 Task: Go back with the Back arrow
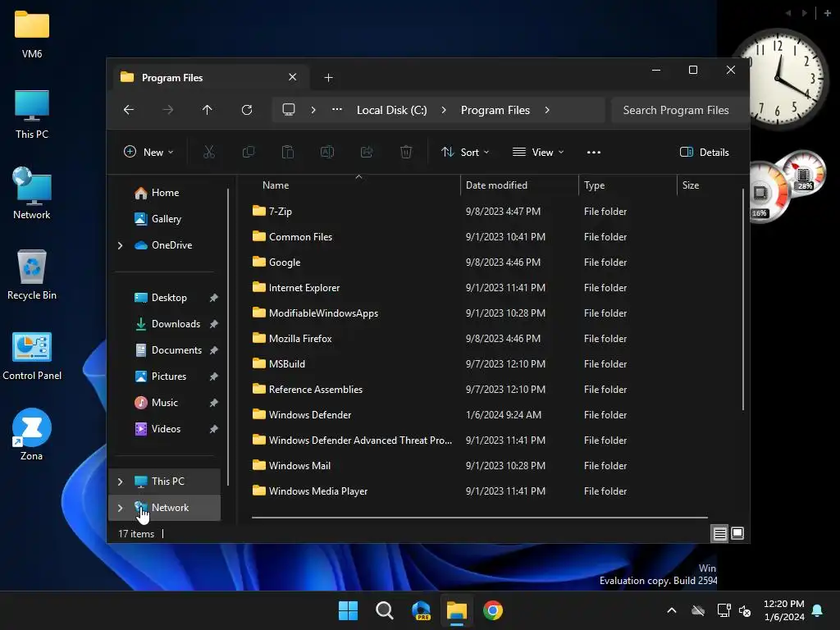pos(129,110)
